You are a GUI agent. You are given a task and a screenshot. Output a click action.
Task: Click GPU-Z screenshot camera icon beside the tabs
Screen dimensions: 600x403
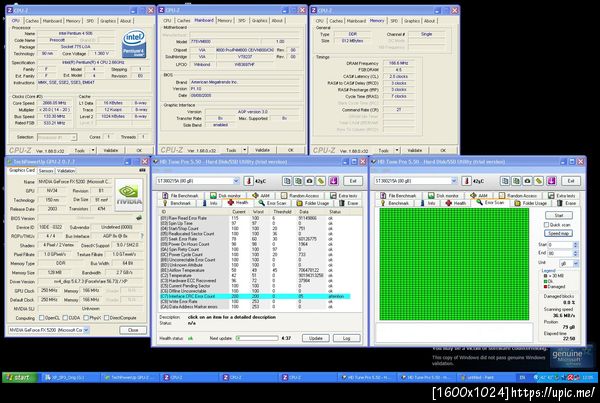click(x=142, y=170)
